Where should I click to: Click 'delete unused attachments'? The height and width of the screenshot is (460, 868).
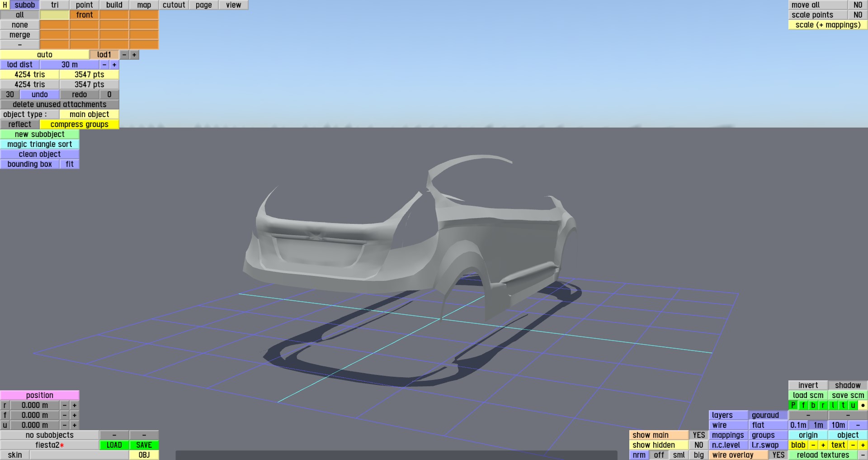coord(60,104)
